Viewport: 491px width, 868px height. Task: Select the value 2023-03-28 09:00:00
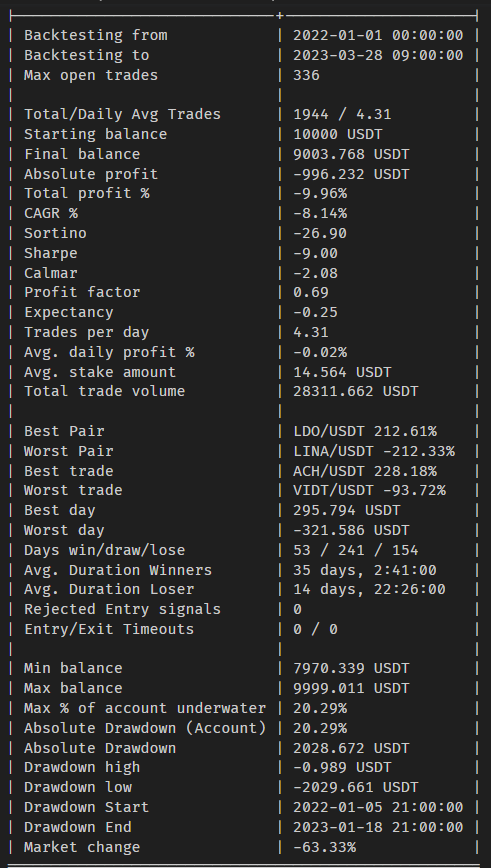[x=378, y=55]
